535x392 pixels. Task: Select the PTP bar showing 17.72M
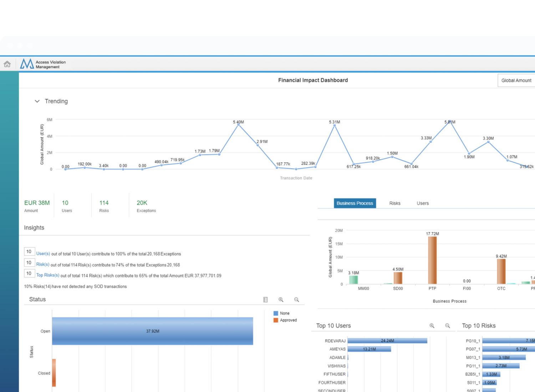coord(432,260)
